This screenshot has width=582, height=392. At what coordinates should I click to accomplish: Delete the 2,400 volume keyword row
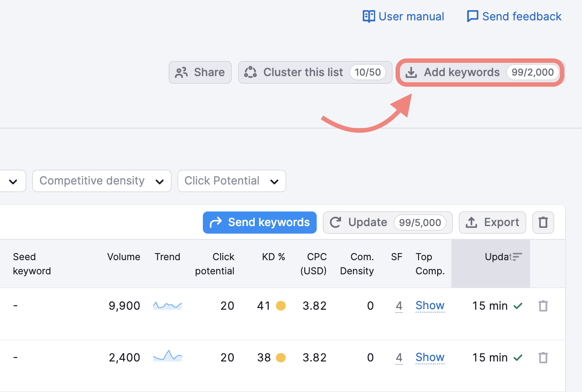pyautogui.click(x=543, y=357)
